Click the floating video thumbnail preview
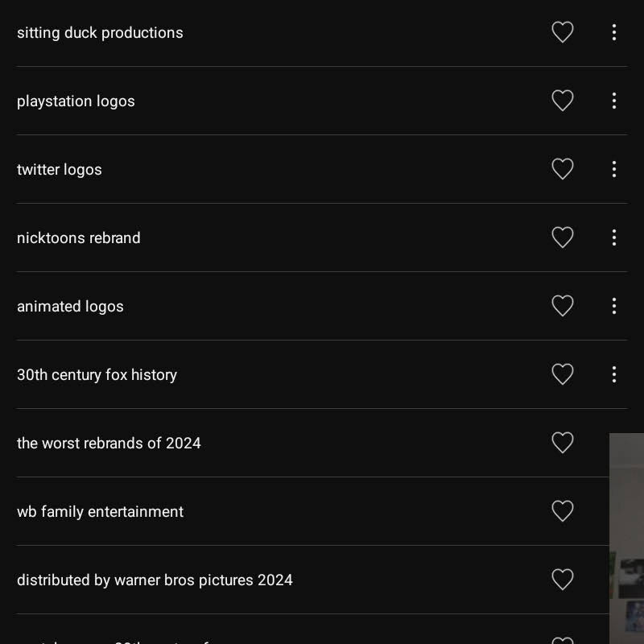The height and width of the screenshot is (644, 644). (627, 538)
